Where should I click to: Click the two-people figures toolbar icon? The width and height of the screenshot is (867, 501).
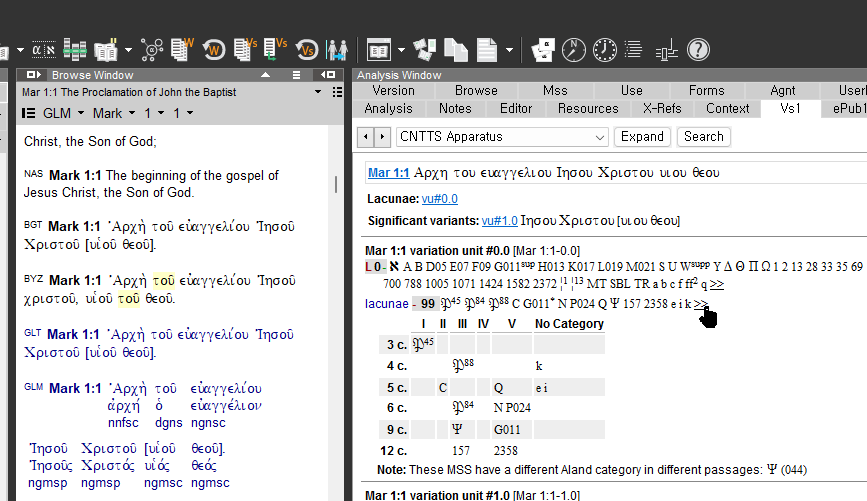pyautogui.click(x=337, y=50)
